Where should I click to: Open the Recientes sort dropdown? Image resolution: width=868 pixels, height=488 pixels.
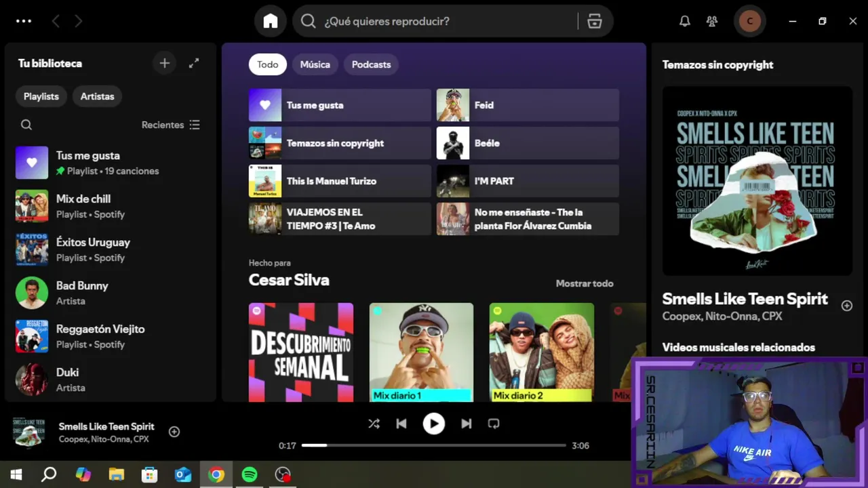pyautogui.click(x=171, y=125)
